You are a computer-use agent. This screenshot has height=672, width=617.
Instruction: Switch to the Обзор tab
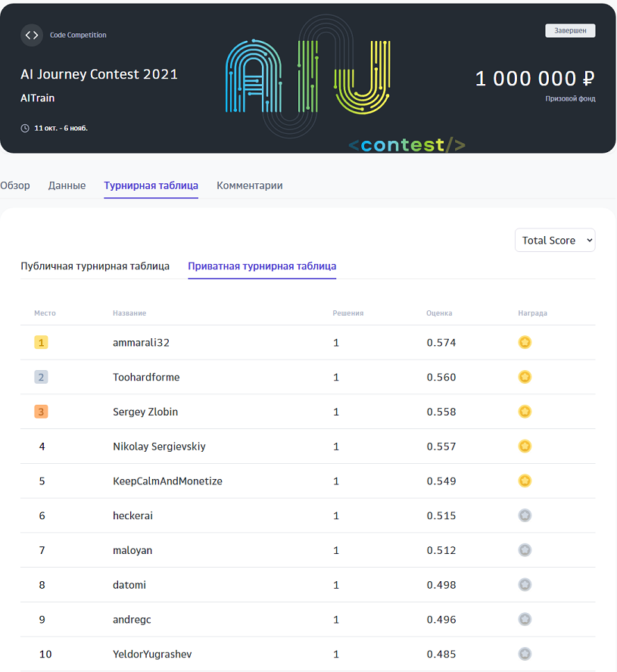[x=15, y=185]
